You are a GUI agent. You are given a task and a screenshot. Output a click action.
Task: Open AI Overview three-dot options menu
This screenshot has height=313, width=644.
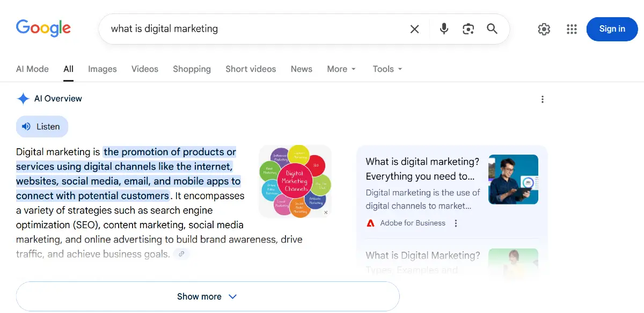coord(543,99)
